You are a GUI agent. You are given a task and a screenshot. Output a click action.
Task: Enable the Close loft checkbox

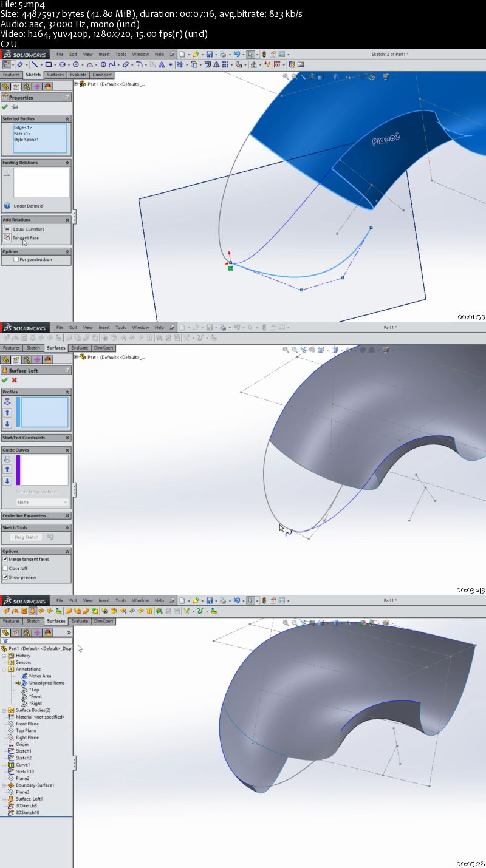click(5, 568)
